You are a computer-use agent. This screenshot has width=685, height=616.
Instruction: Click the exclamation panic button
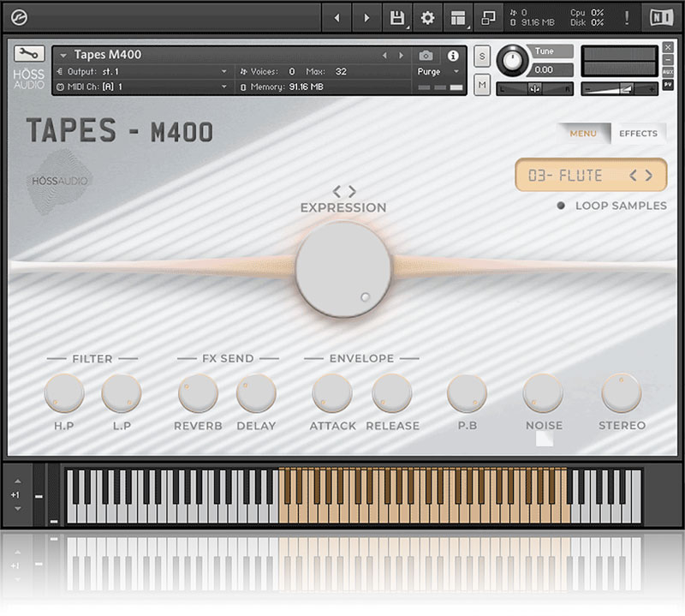coord(627,18)
